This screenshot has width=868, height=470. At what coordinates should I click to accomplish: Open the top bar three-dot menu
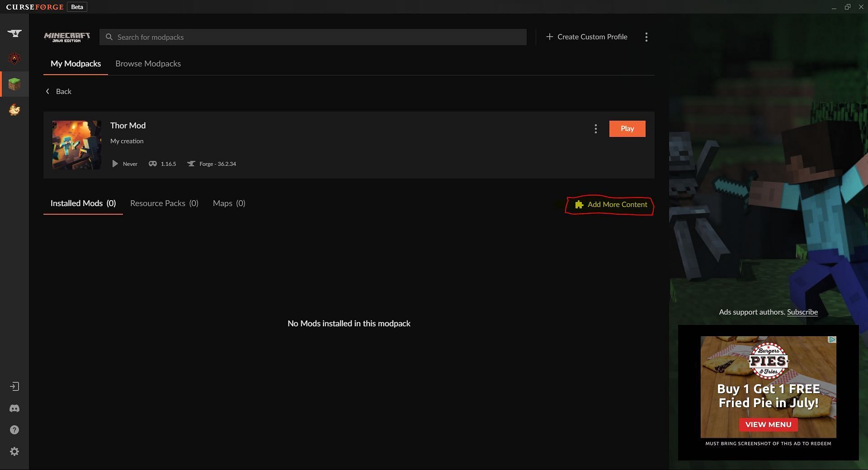point(646,37)
